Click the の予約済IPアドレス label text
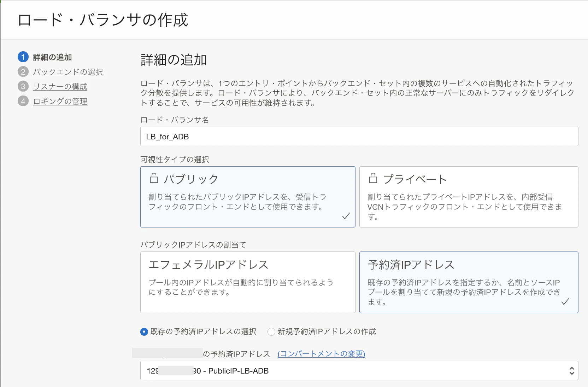Viewport: 588px width, 387px height. [236, 354]
